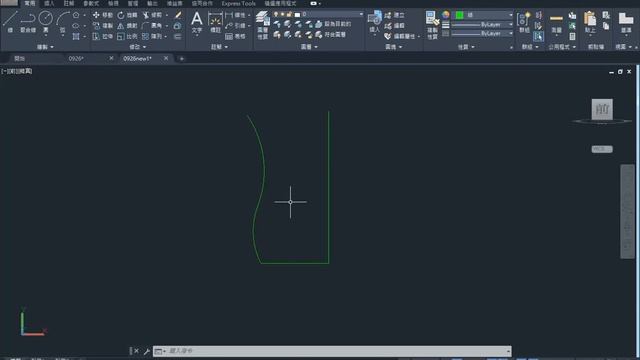
Task: Click the green object color swatch
Action: pos(459,15)
